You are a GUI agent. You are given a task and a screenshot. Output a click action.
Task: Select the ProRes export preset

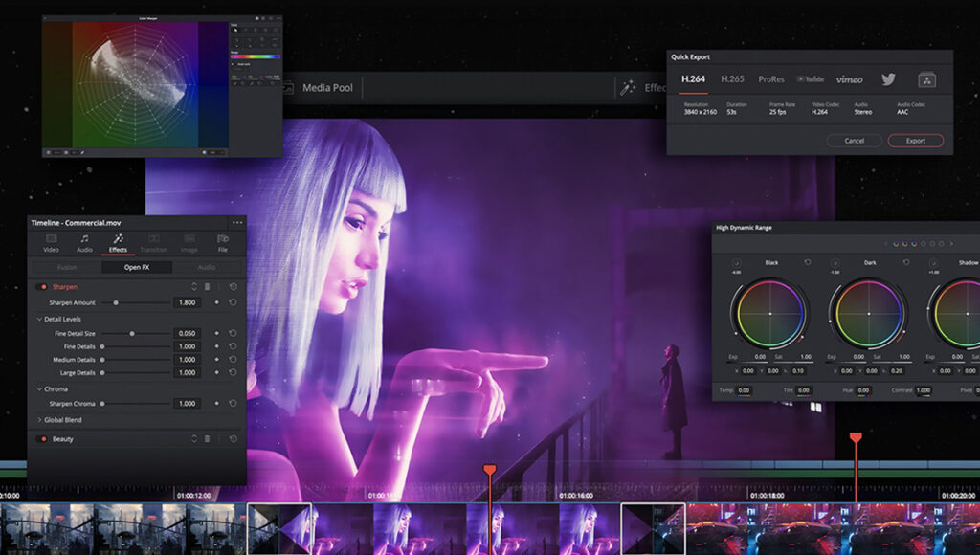[771, 79]
